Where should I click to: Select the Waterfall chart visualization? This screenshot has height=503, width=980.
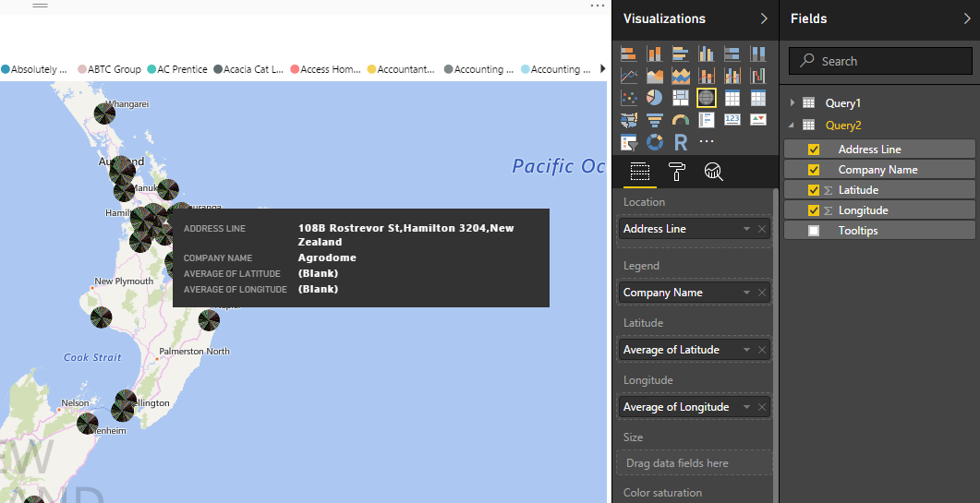[x=758, y=76]
